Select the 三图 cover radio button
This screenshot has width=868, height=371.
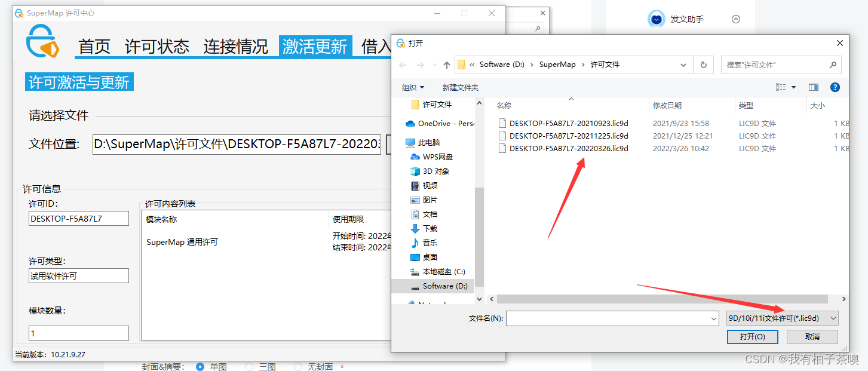coord(249,366)
